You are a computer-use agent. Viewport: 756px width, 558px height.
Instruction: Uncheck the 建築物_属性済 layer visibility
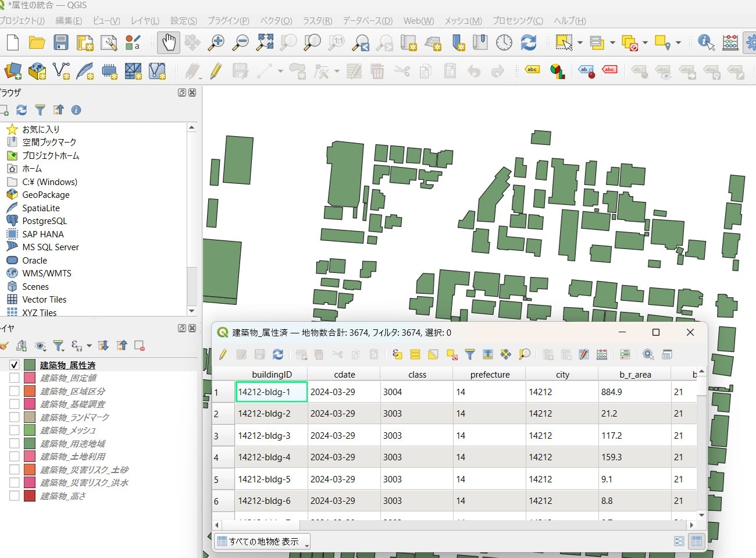(15, 365)
